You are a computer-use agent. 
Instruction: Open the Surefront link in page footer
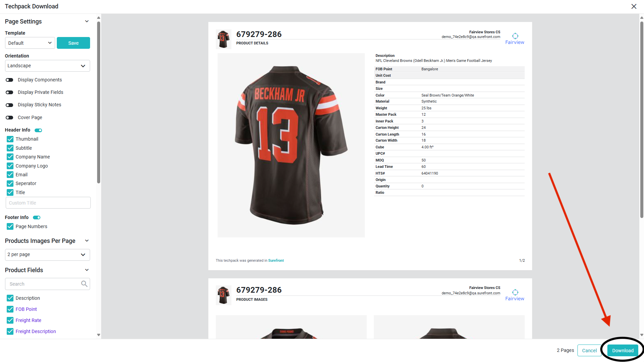pos(276,260)
